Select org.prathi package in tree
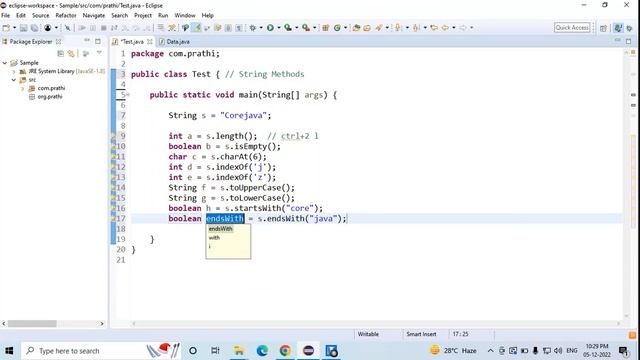The image size is (640, 360). point(50,97)
